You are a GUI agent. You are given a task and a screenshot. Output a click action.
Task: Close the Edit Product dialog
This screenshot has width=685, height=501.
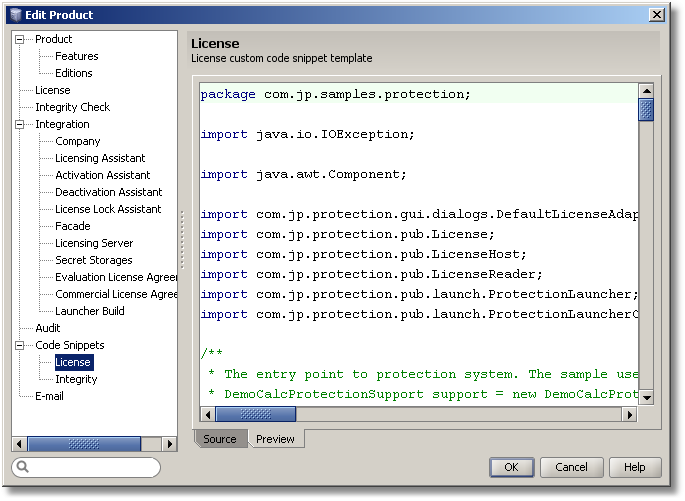coord(656,14)
